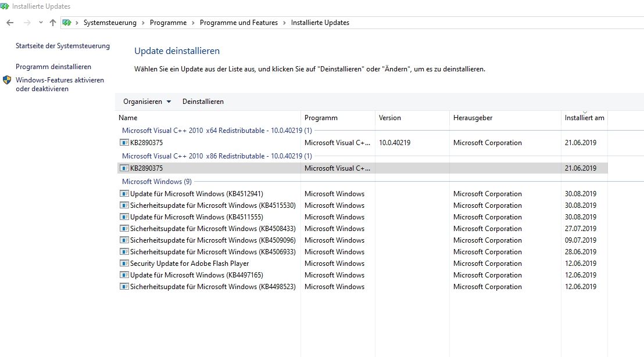The height and width of the screenshot is (357, 644).
Task: Navigate to Systemsteuerung breadcrumb item
Action: coord(110,23)
